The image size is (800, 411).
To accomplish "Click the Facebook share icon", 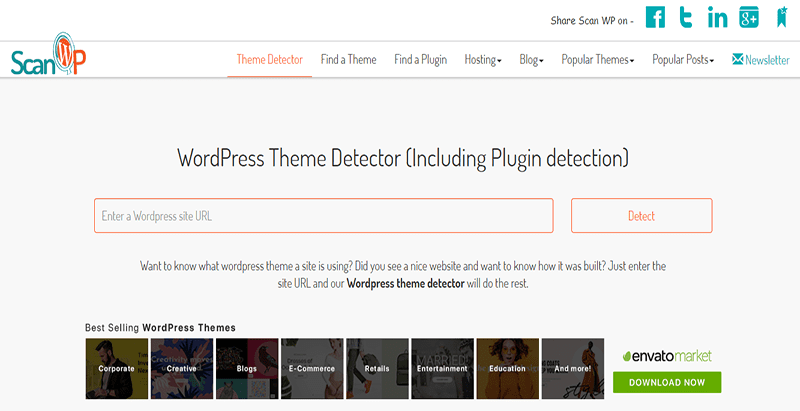I will pyautogui.click(x=655, y=18).
